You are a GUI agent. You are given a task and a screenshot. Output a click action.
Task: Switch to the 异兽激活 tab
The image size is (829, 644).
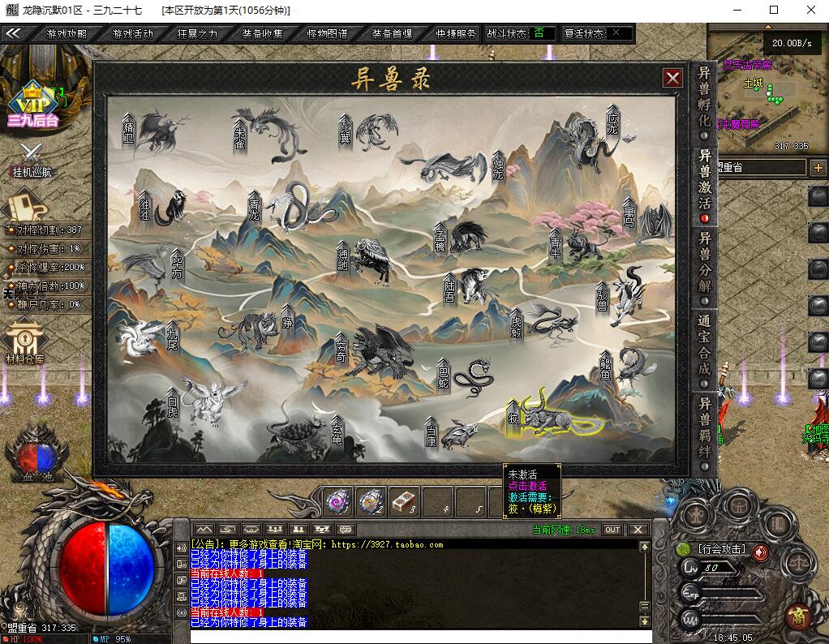[704, 186]
